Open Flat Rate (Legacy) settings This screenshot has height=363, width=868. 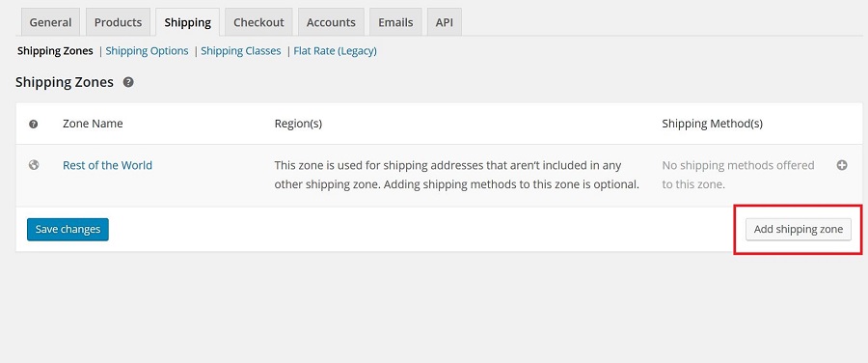tap(335, 51)
